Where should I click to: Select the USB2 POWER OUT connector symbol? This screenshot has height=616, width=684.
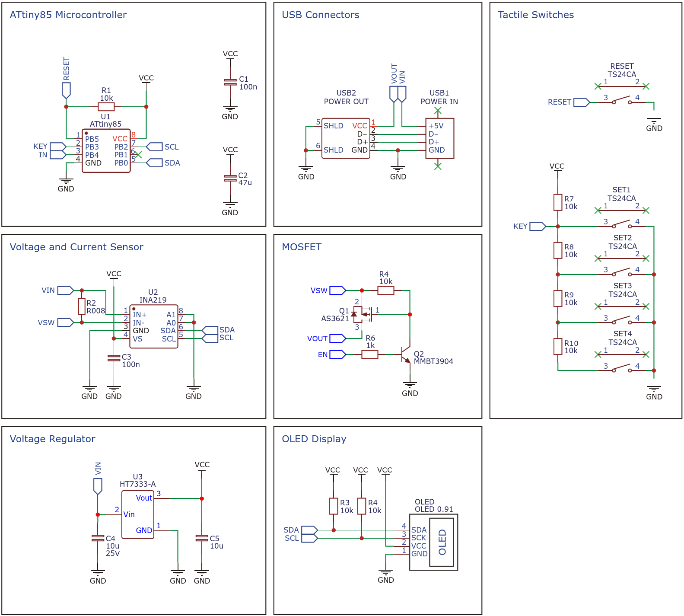coord(346,138)
